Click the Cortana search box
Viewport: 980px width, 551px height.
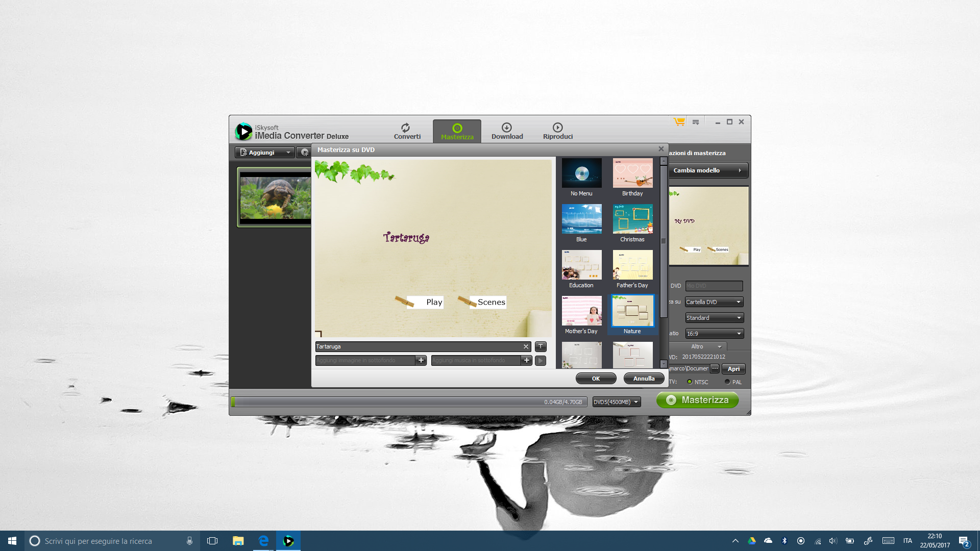[111, 541]
